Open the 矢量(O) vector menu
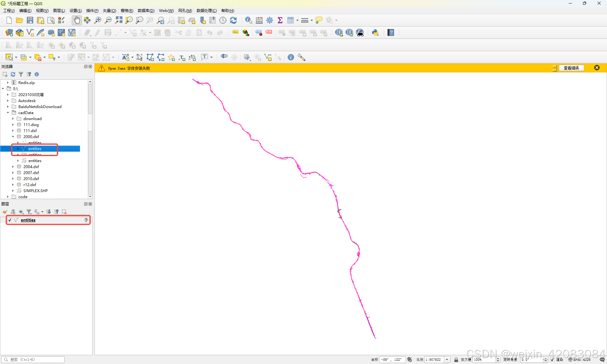Screen dimensions: 607x364 (109, 10)
